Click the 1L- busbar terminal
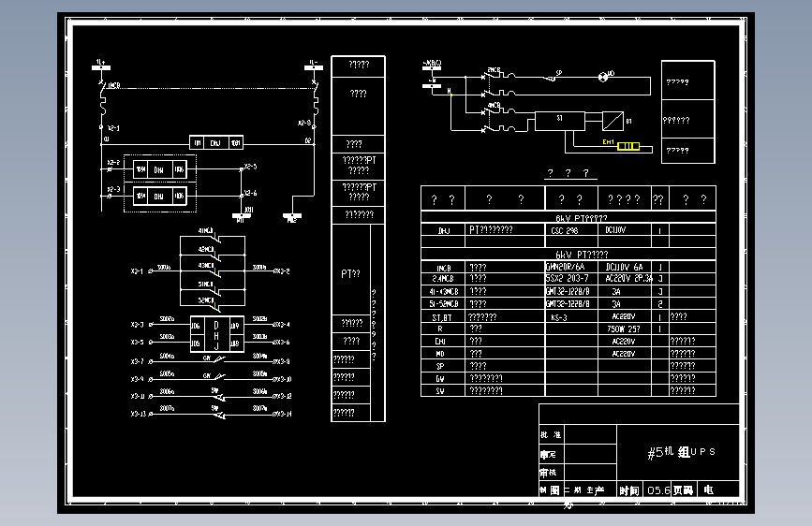Image resolution: width=812 pixels, height=526 pixels. click(x=314, y=67)
